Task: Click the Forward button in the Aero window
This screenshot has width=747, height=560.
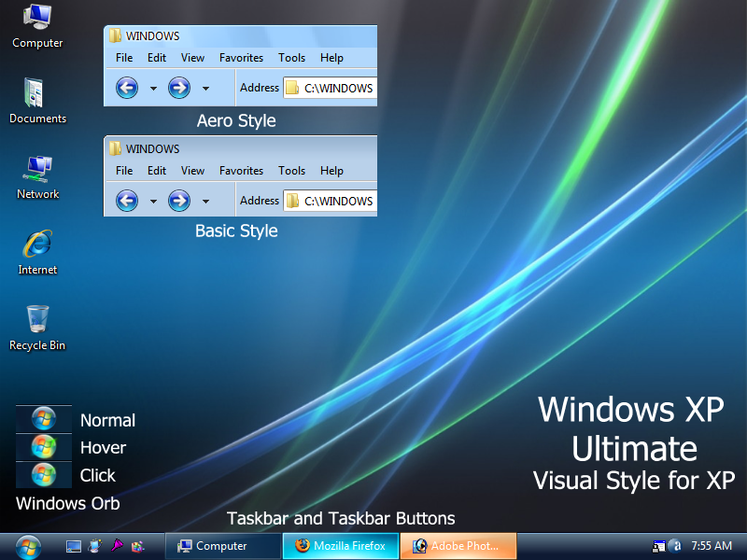Action: point(178,87)
